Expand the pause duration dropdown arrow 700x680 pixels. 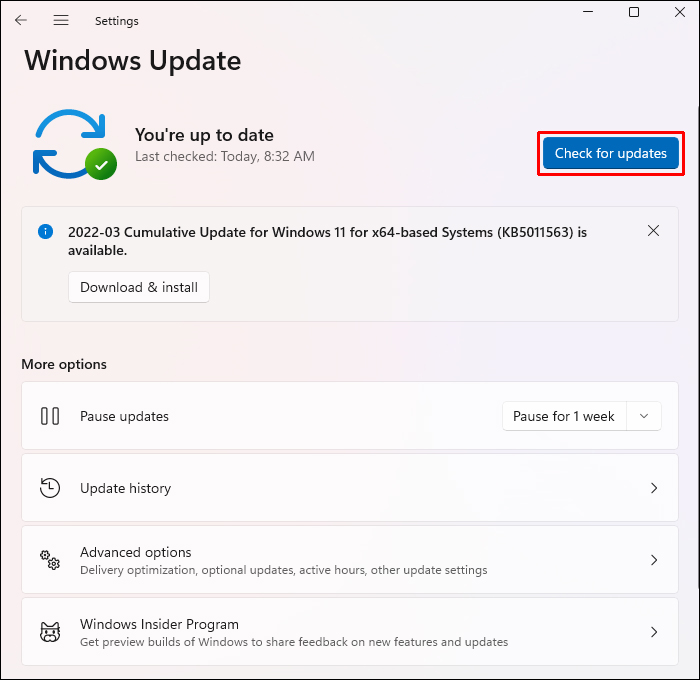click(644, 416)
